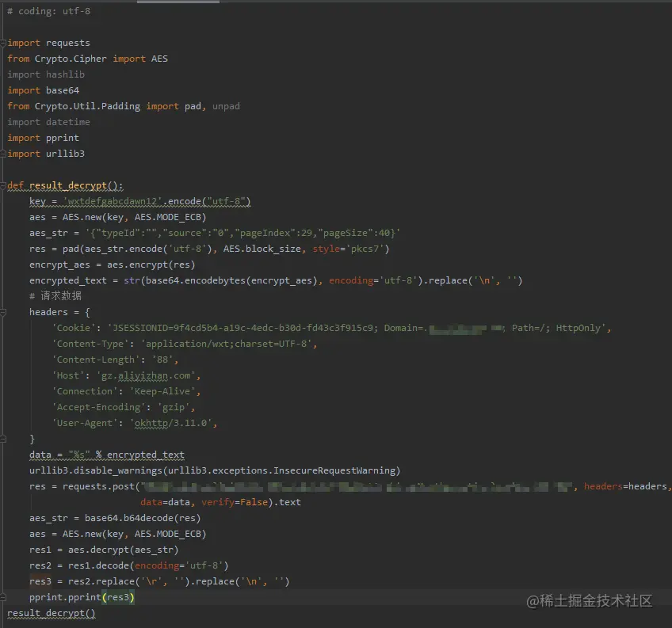Click the 'res1 = aes.decrypt(aes_str)' line
This screenshot has width=672, height=628.
pyautogui.click(x=104, y=550)
